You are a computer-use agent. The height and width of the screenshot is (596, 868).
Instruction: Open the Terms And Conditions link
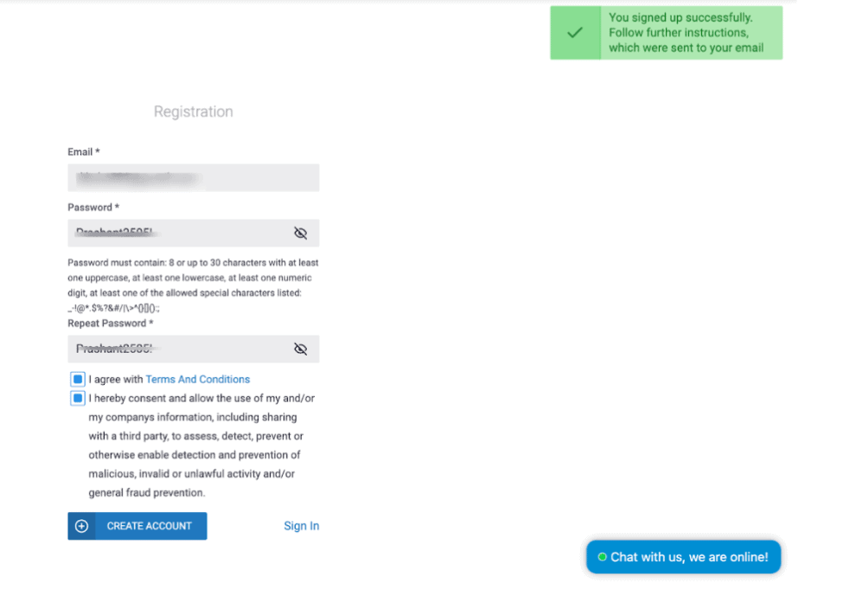(x=198, y=380)
